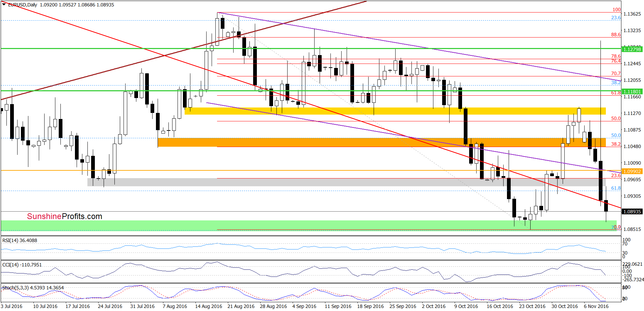Click the 30 Oct 2016 date label
644x311 pixels.
565,306
